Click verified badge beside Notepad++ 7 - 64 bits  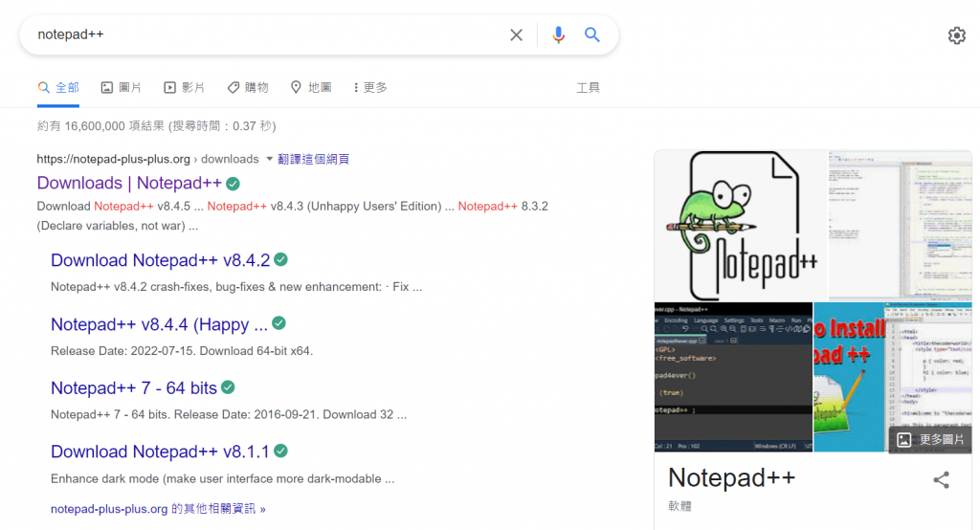(228, 387)
